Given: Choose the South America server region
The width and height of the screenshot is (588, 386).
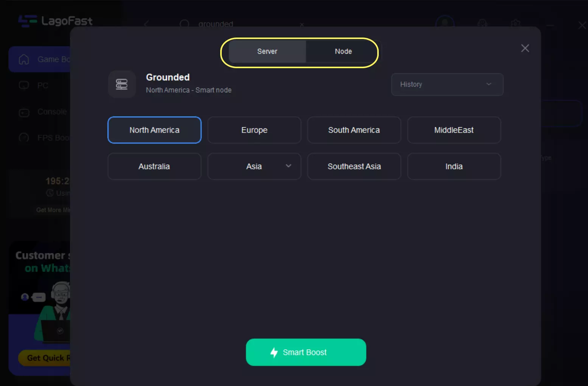Looking at the screenshot, I should [354, 130].
